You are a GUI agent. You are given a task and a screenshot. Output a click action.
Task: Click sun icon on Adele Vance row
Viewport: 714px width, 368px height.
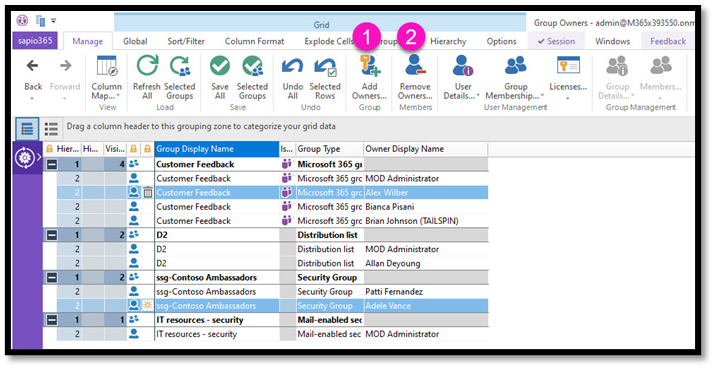pos(147,306)
